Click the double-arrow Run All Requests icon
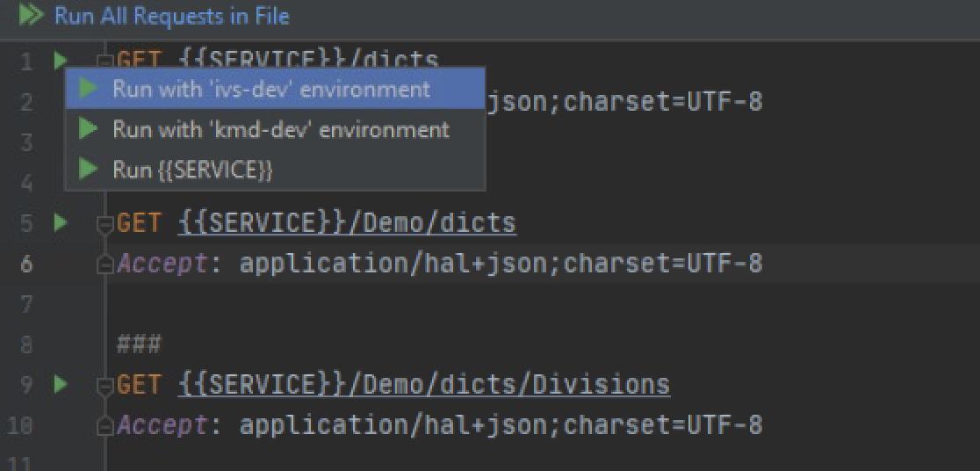The width and height of the screenshot is (980, 471). (x=31, y=16)
